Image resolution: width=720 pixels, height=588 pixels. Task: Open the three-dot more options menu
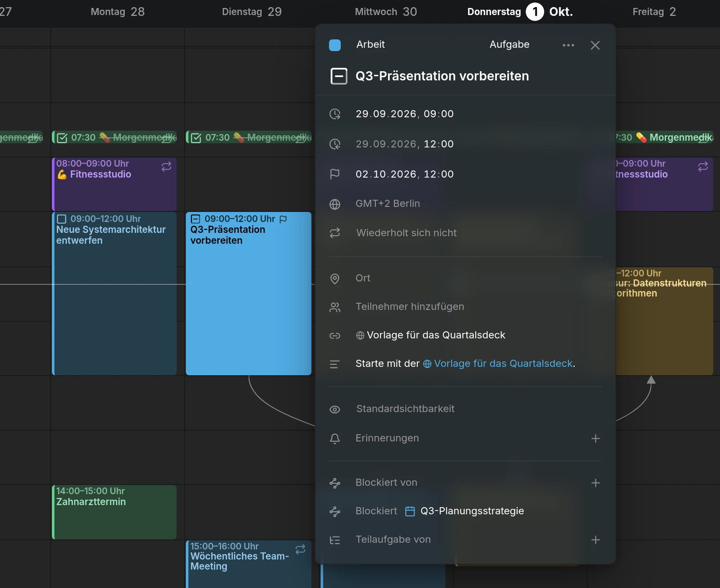point(568,45)
